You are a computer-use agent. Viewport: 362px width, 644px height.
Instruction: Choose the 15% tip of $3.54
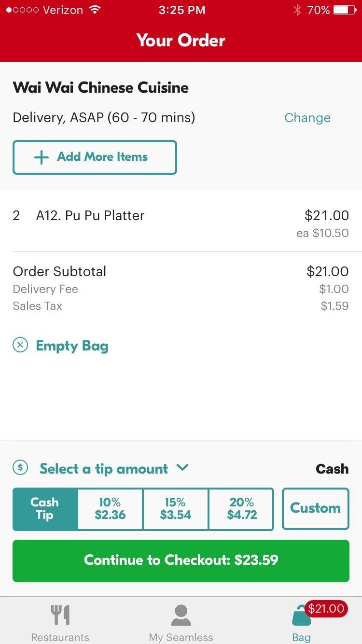click(x=175, y=509)
